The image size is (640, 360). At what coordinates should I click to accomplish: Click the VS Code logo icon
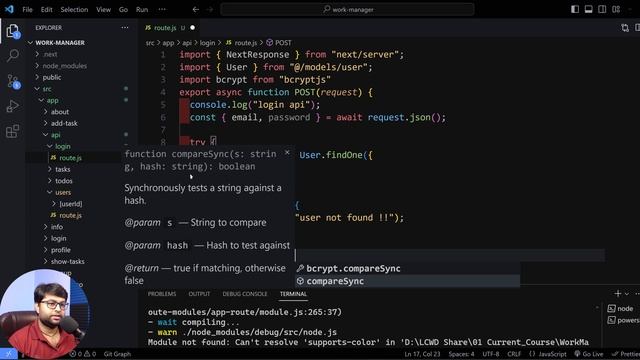9,9
